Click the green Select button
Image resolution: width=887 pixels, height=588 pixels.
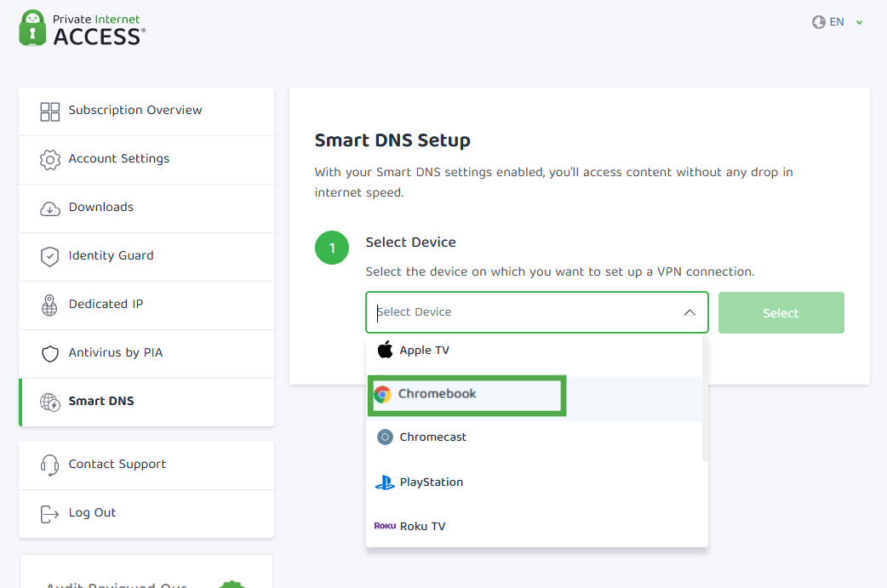[x=781, y=312]
